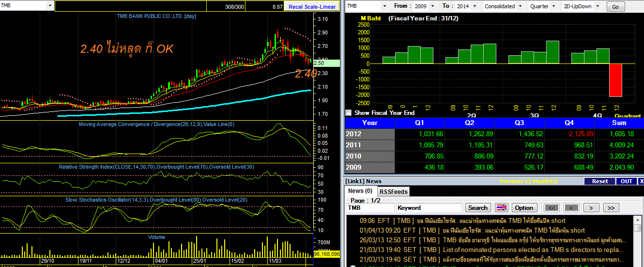This screenshot has width=644, height=267.
Task: Select the -2,125.89 Q4 2012 cell
Action: coord(569,134)
